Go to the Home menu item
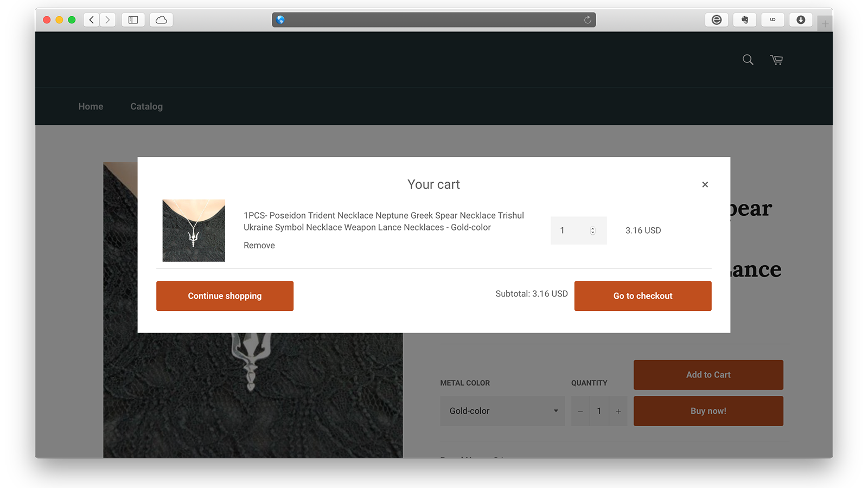 [x=91, y=106]
